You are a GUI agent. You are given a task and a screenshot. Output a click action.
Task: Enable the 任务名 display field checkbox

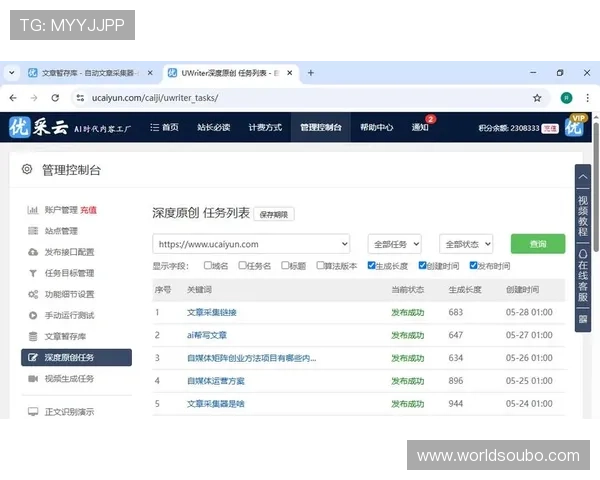click(242, 265)
